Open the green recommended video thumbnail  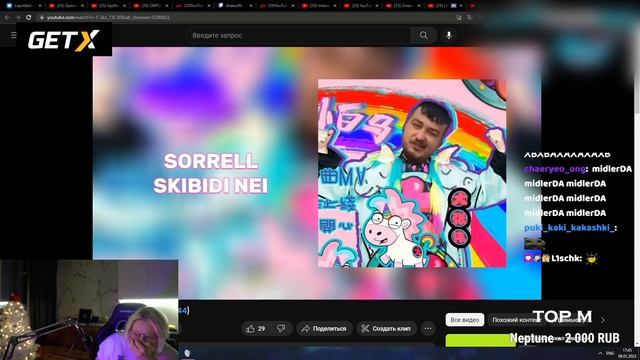[480, 340]
